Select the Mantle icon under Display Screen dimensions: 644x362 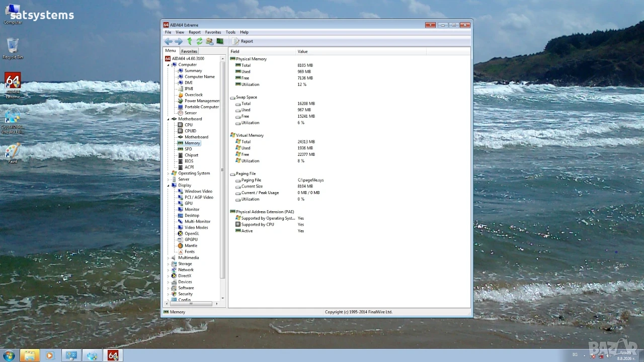coord(181,246)
